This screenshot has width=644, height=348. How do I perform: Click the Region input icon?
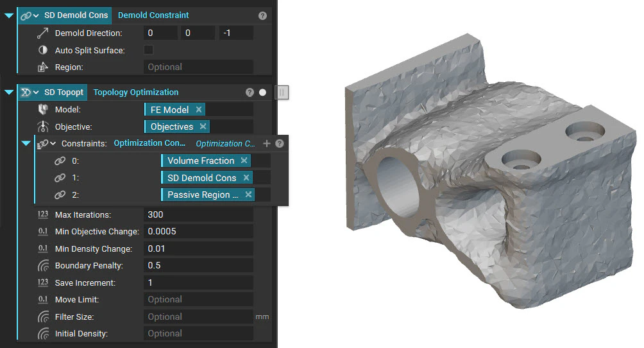pos(43,67)
